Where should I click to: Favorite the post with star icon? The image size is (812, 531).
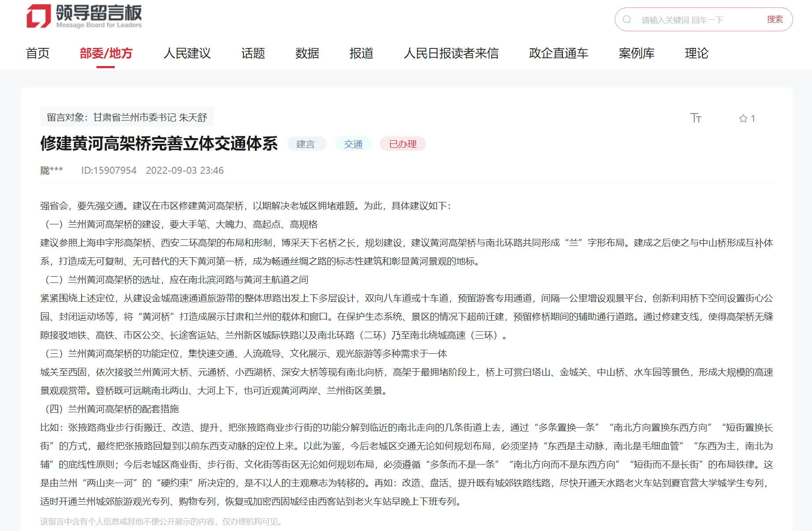743,118
